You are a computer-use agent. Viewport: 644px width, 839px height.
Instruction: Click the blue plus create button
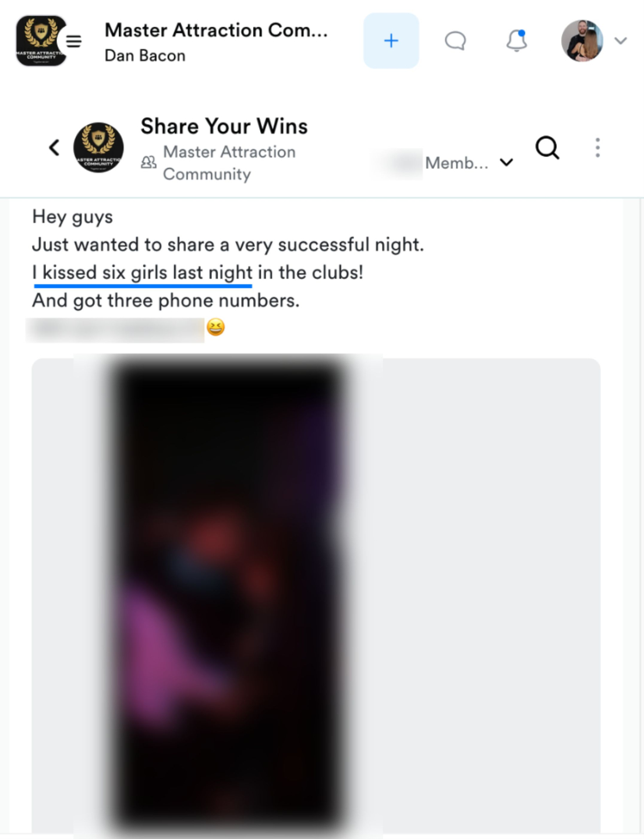pyautogui.click(x=391, y=41)
